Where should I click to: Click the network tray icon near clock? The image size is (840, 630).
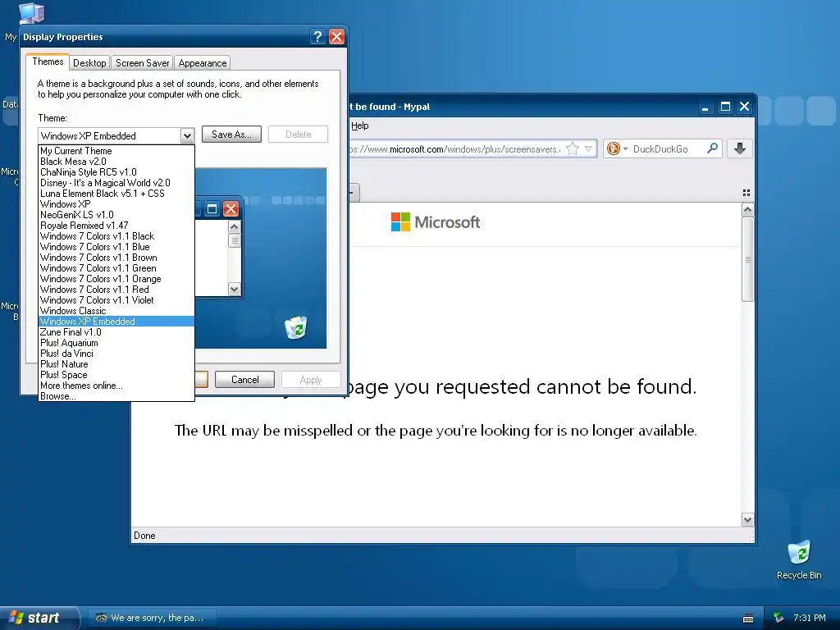778,618
